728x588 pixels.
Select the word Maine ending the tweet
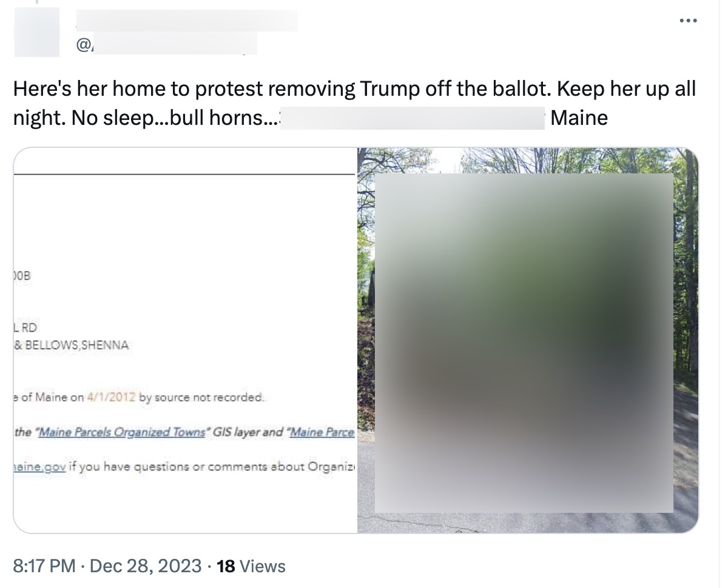click(579, 117)
